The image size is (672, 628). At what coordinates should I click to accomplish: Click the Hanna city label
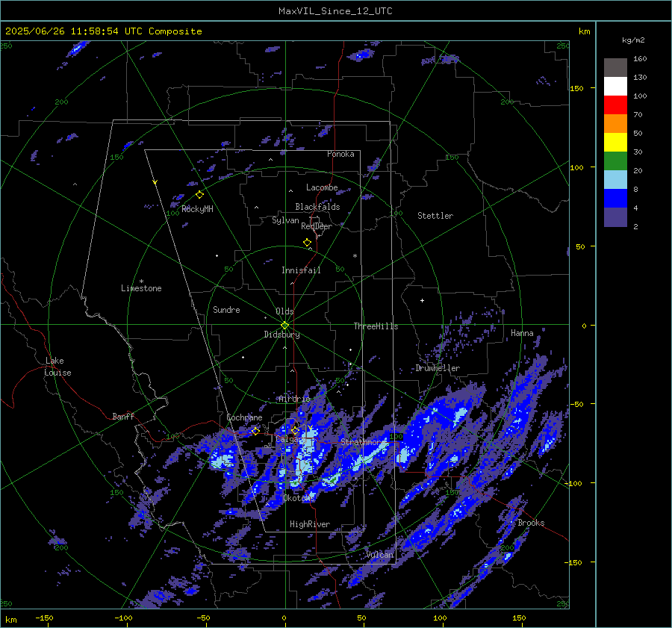tap(522, 333)
